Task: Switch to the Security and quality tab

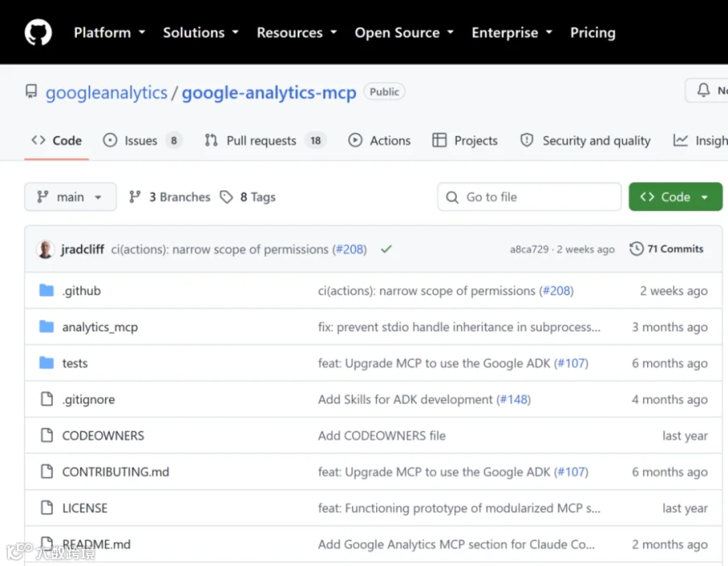Action: click(586, 141)
